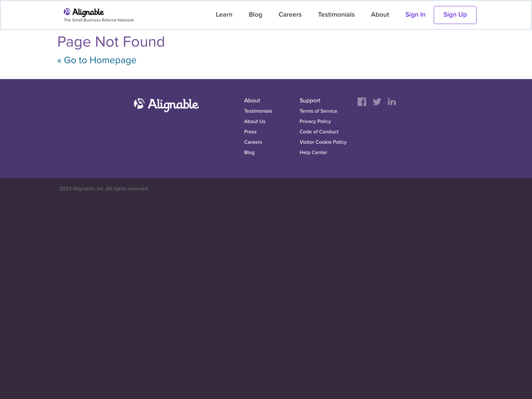Click The Small Business Referral Network tagline
This screenshot has width=532, height=399.
99,20
